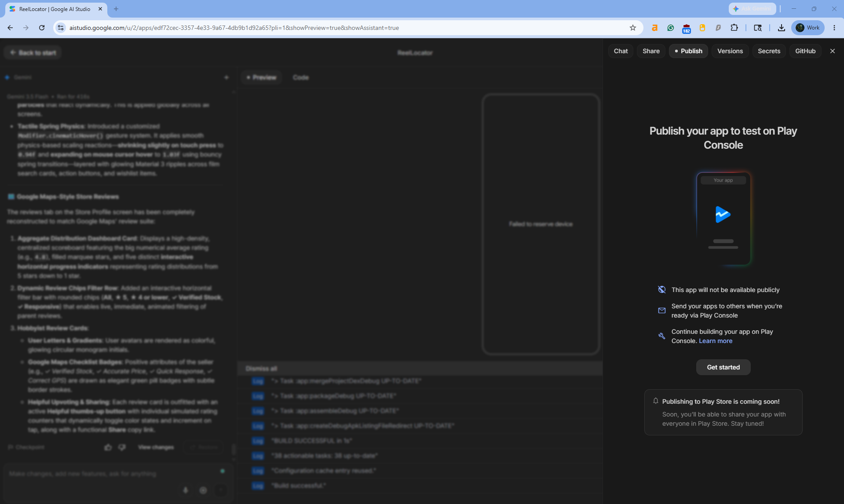Open the yellow note extension icon
Image resolution: width=844 pixels, height=504 pixels.
click(702, 28)
